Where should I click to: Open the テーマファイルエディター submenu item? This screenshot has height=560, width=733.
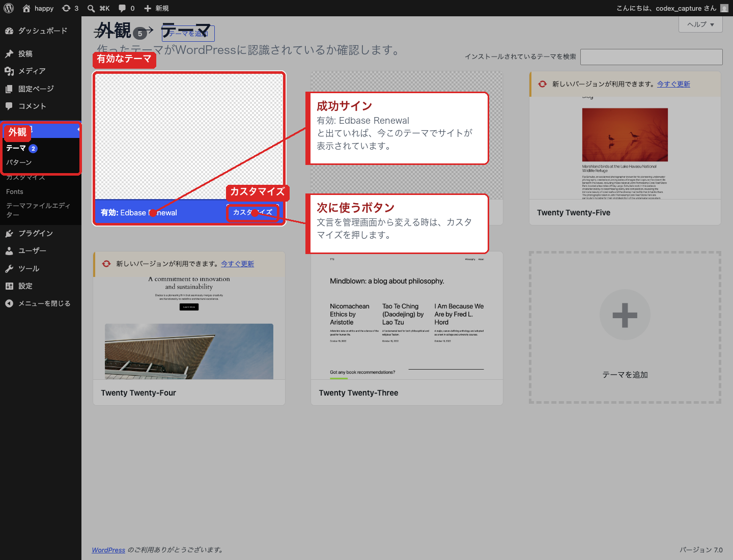(38, 210)
